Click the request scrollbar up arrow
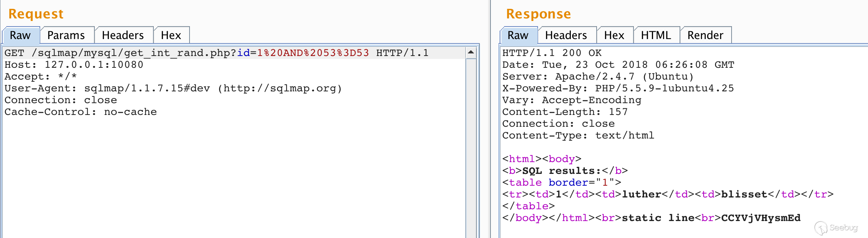The width and height of the screenshot is (868, 238). pyautogui.click(x=471, y=52)
